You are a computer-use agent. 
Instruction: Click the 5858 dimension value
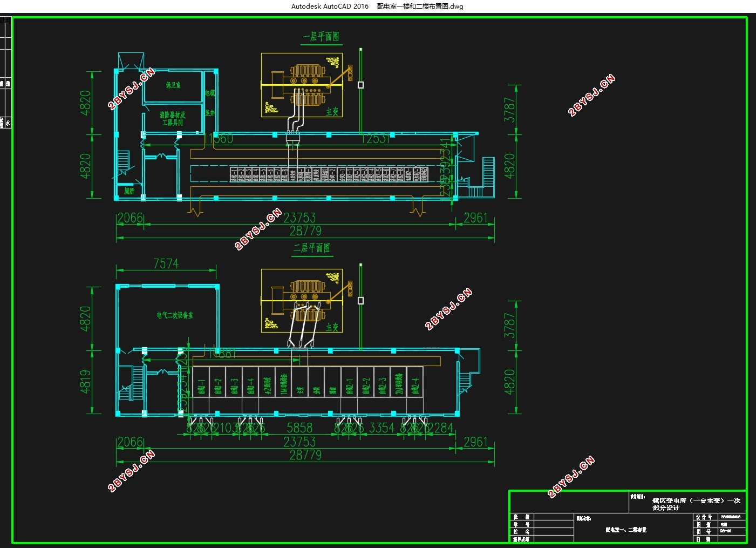click(x=299, y=428)
